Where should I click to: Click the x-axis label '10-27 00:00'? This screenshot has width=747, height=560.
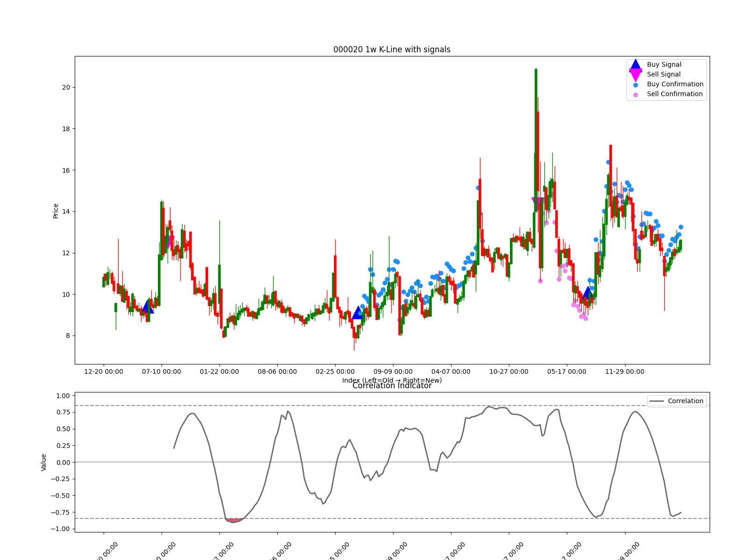pyautogui.click(x=509, y=372)
